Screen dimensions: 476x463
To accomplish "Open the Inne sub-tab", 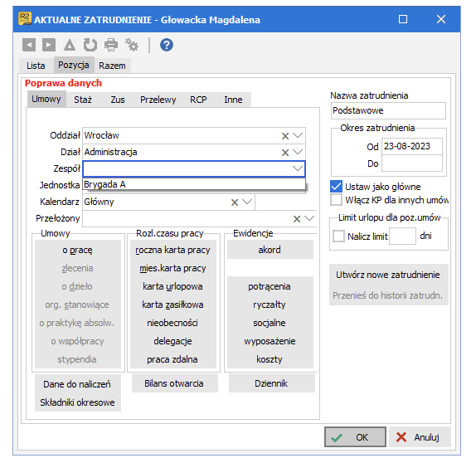I will [x=233, y=100].
